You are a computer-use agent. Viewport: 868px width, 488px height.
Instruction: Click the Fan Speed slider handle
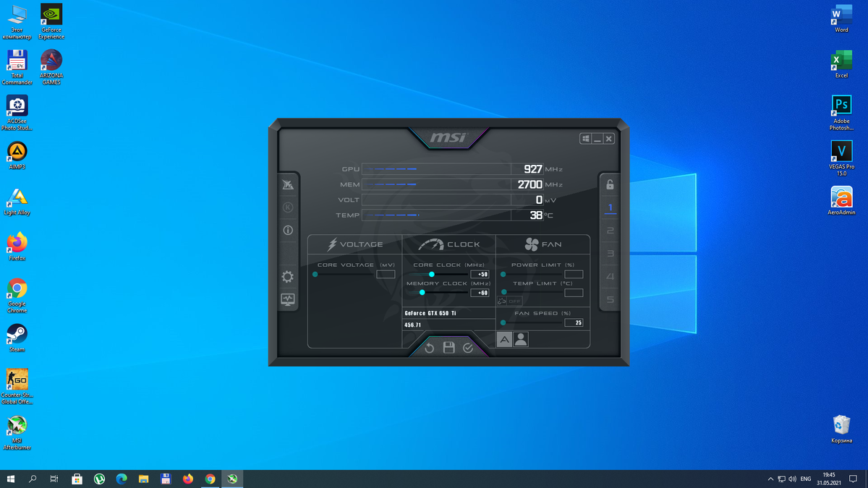pyautogui.click(x=503, y=322)
